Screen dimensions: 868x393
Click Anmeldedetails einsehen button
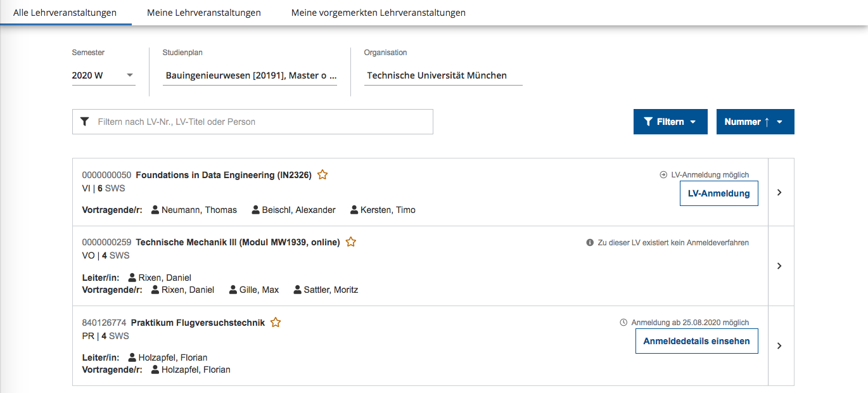pyautogui.click(x=696, y=341)
